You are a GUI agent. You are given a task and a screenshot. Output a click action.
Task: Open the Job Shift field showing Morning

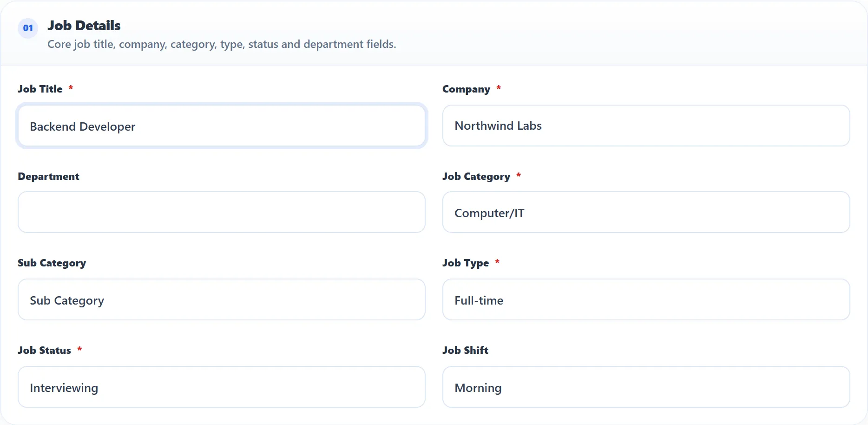pos(646,387)
